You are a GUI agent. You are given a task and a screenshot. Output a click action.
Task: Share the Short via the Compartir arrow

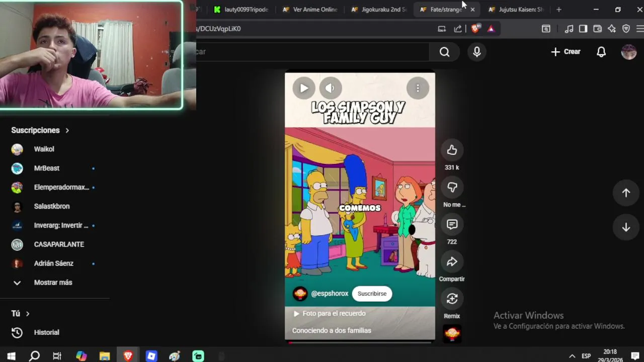pyautogui.click(x=452, y=261)
